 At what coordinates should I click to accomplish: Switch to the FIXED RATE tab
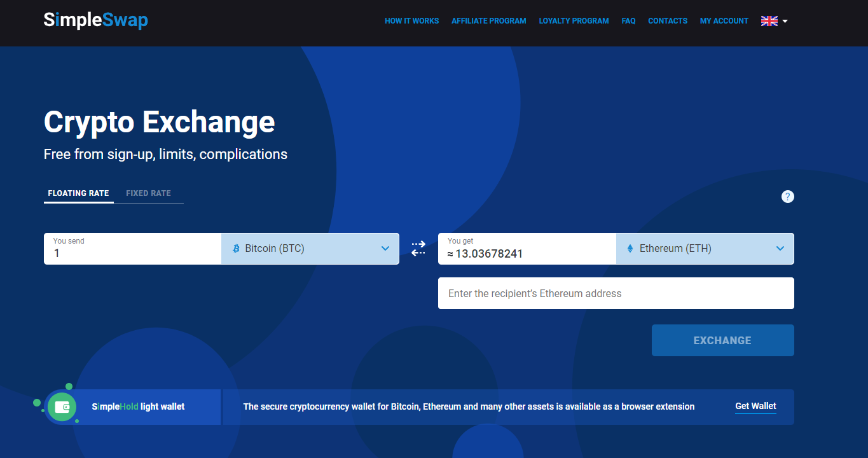click(148, 193)
